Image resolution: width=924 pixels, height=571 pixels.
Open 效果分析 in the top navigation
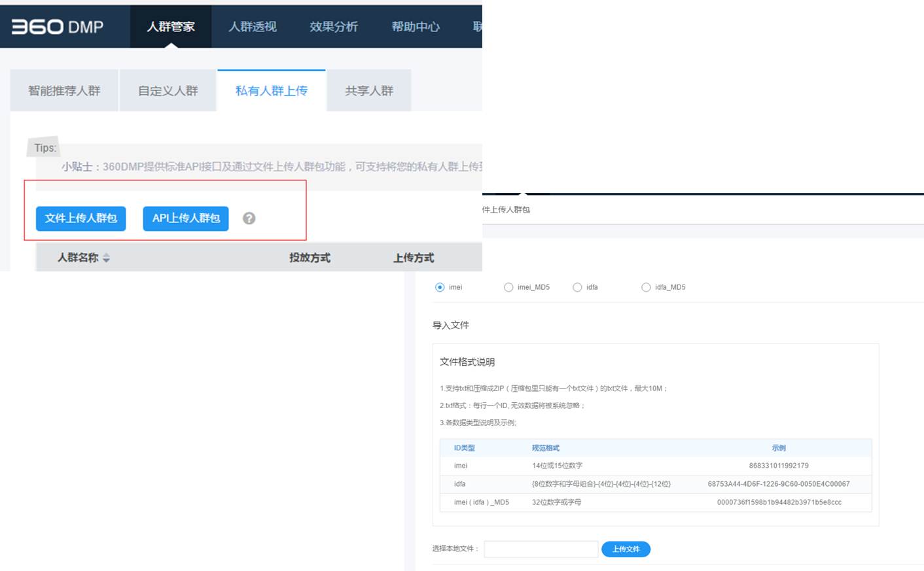[x=334, y=27]
